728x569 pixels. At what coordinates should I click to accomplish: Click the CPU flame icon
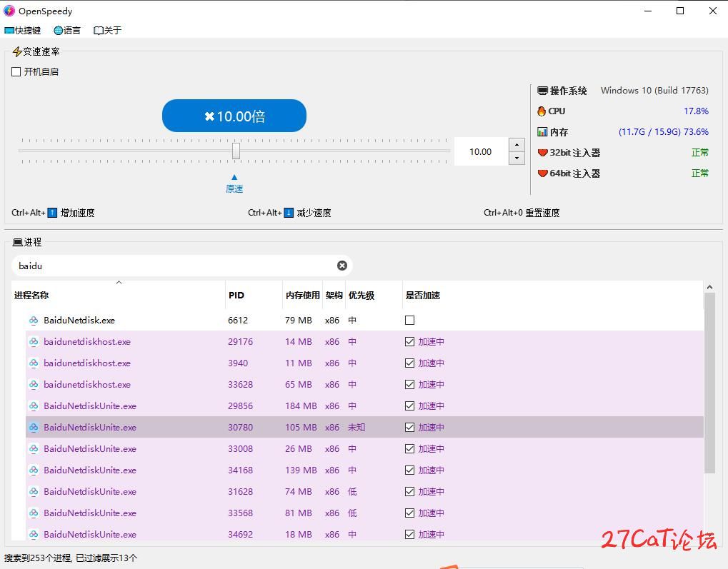pos(542,111)
